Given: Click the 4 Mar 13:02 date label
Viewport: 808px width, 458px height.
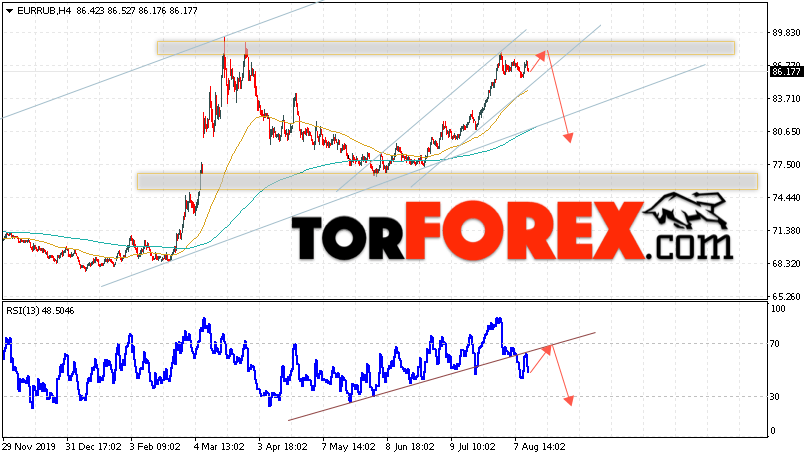Looking at the screenshot, I should click(219, 446).
